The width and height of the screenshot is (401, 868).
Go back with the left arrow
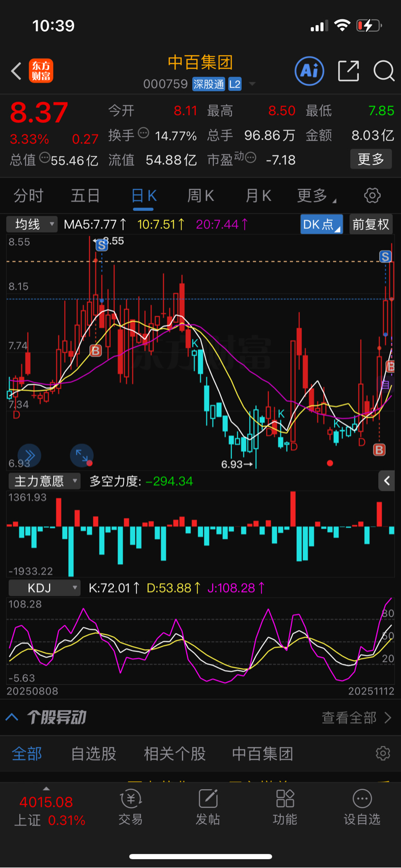pos(16,71)
